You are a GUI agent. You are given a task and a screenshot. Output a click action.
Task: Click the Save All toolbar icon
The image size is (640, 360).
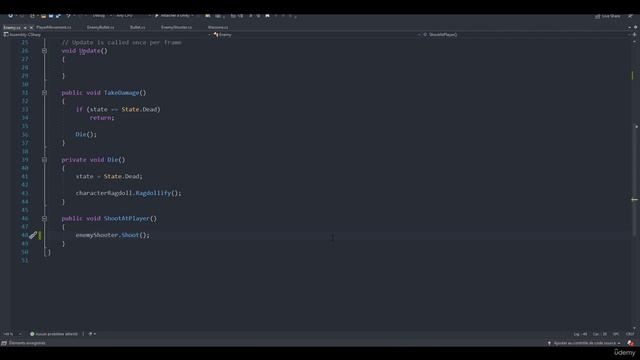pyautogui.click(x=58, y=16)
